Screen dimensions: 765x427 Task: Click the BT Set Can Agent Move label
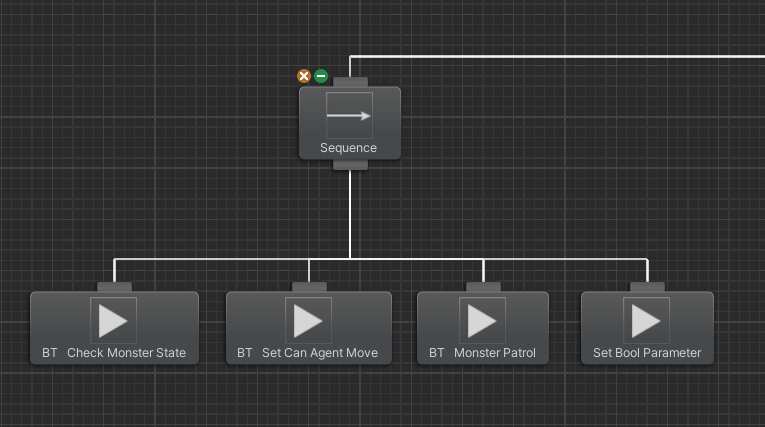pyautogui.click(x=307, y=353)
